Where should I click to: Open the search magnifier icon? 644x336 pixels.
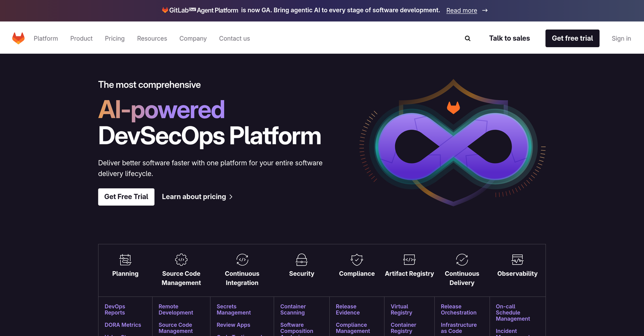point(467,38)
